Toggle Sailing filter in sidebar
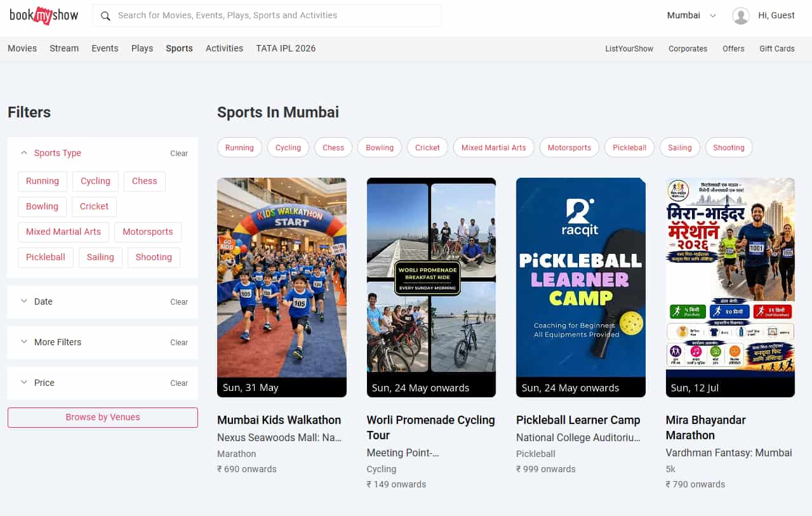This screenshot has width=812, height=516. click(100, 257)
